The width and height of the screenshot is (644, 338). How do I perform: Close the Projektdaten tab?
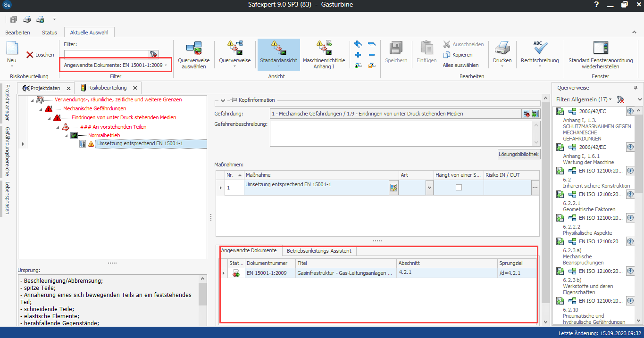68,88
